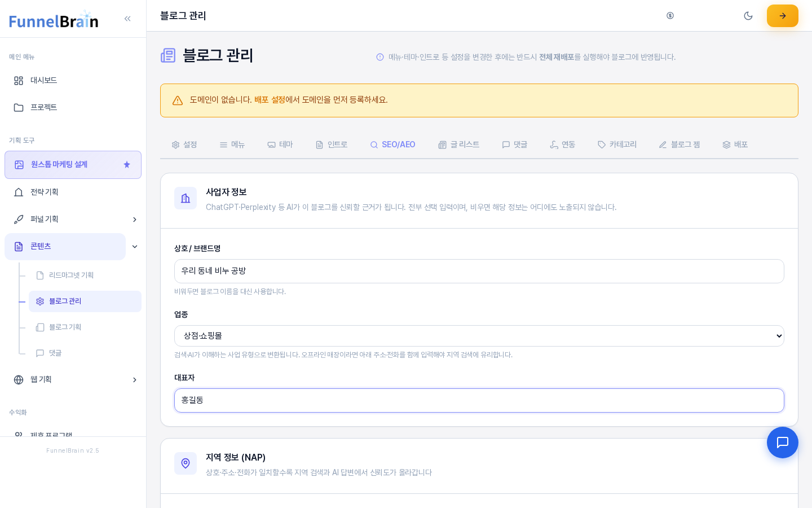Select the SEO/AEO tab

(x=392, y=144)
